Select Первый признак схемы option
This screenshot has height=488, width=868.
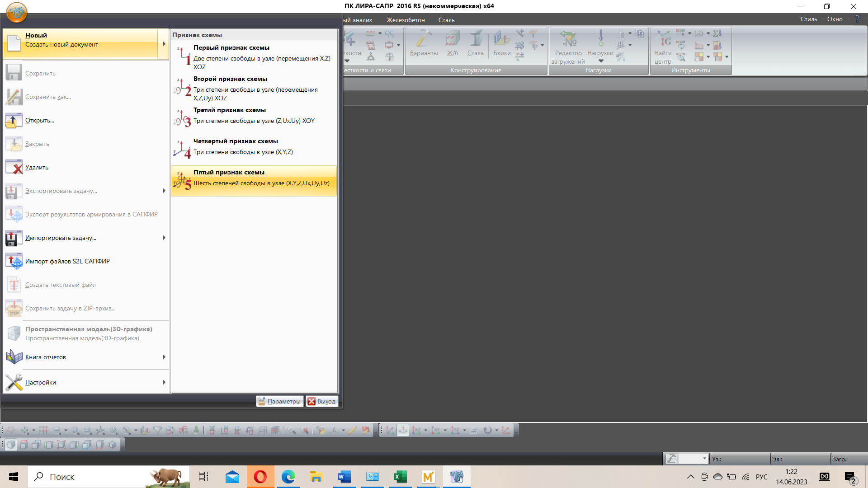pos(254,56)
